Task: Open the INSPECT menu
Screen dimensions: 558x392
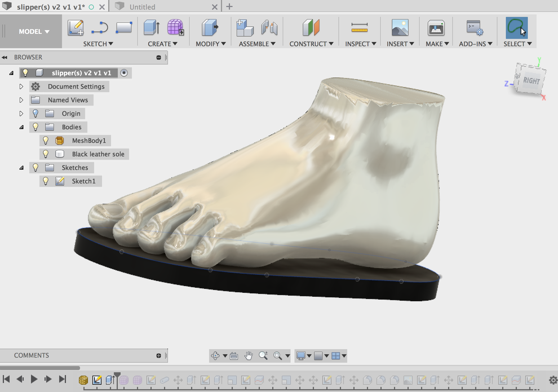Action: [x=361, y=44]
